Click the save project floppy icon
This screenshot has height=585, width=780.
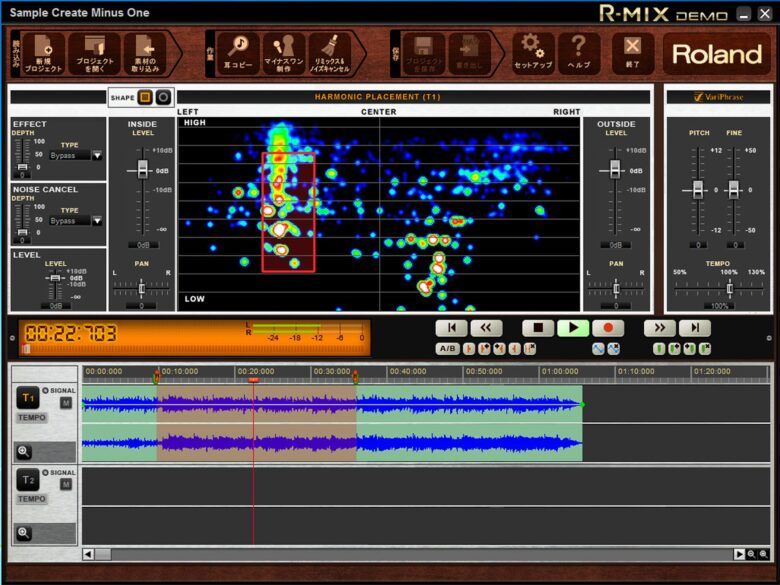click(x=423, y=54)
